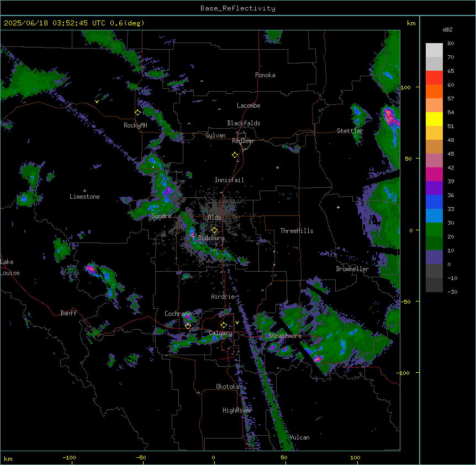Select the Limestone label
Viewport: 476px width, 465px height.
[84, 197]
